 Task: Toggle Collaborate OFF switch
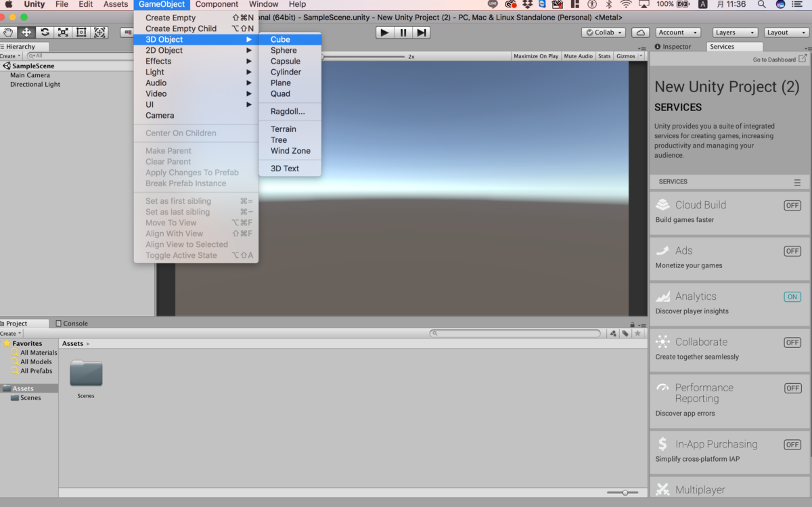[x=792, y=343]
